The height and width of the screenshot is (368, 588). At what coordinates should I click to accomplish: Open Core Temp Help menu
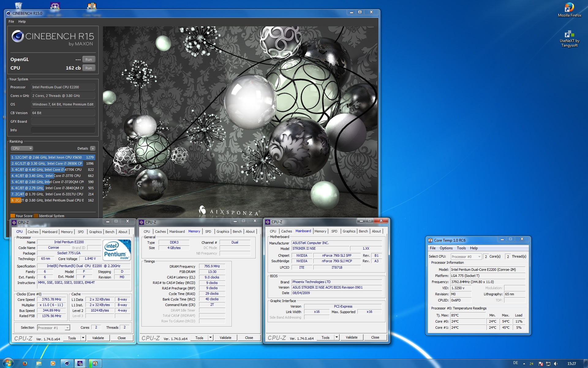(x=473, y=248)
